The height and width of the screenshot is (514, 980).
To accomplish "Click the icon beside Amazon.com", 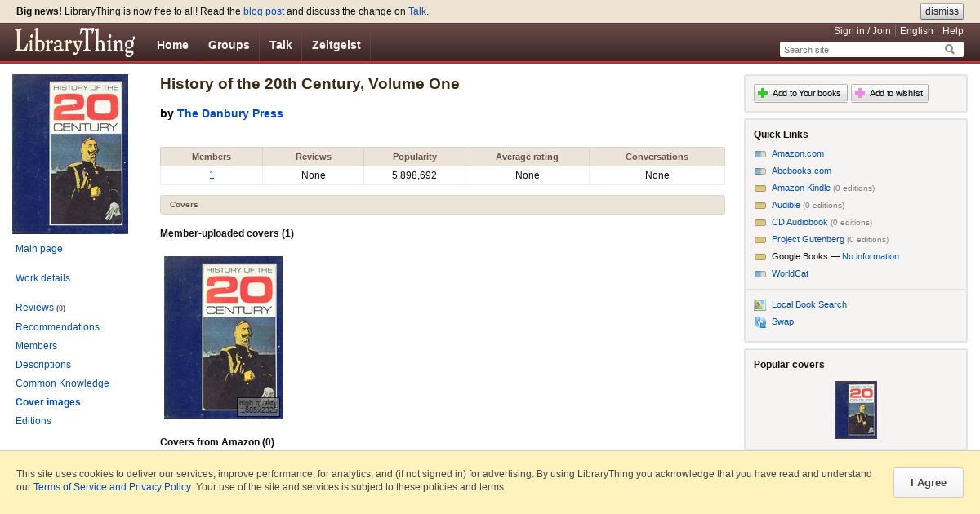I will coord(760,154).
